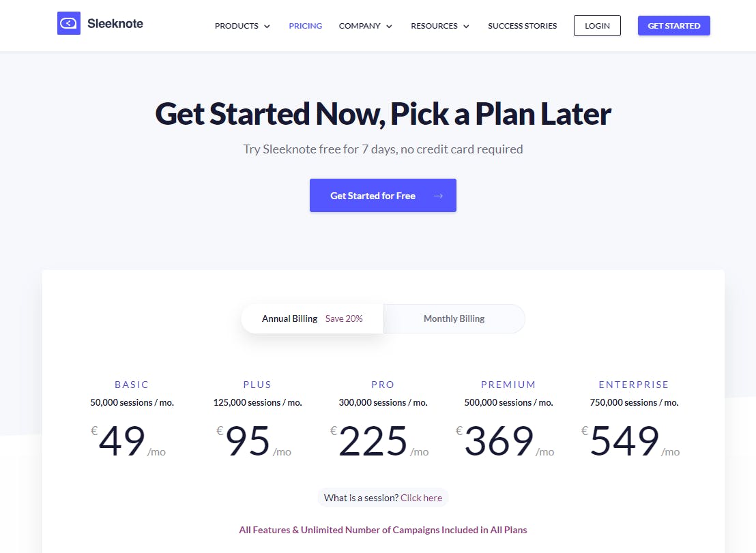Open Success Stories in the navigation
756x553 pixels.
click(x=522, y=25)
